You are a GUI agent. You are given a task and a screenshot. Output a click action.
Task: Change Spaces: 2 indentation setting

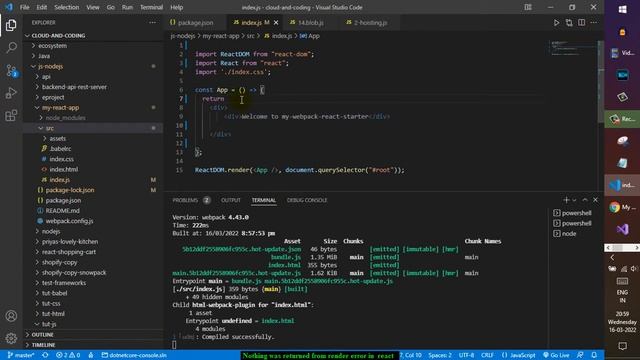(x=440, y=355)
